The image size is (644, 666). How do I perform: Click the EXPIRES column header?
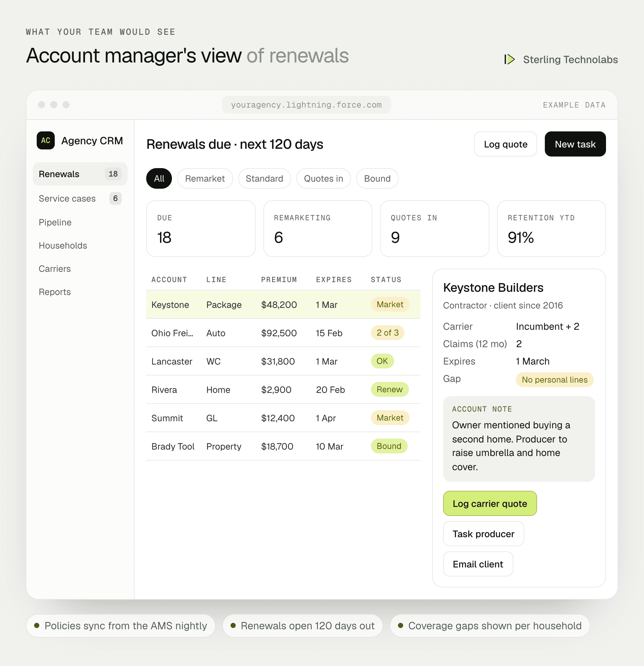pos(334,280)
